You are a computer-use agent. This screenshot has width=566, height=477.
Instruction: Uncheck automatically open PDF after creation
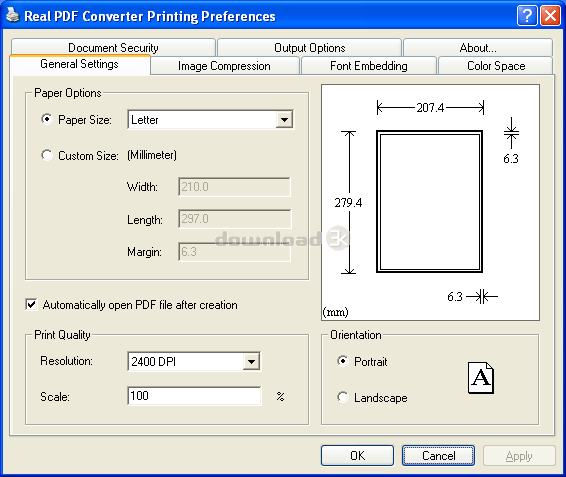coord(31,304)
